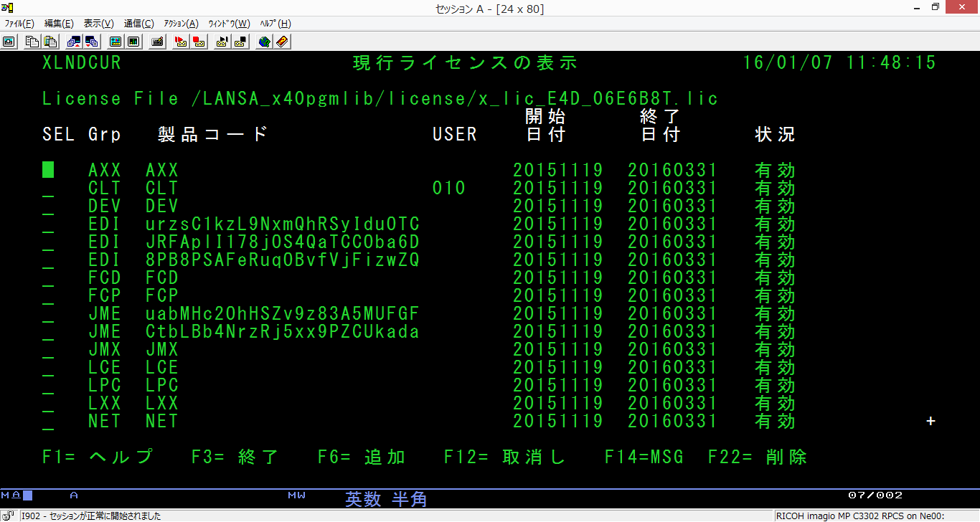This screenshot has width=980, height=522.
Task: Click the globe support help icon
Action: (x=265, y=42)
